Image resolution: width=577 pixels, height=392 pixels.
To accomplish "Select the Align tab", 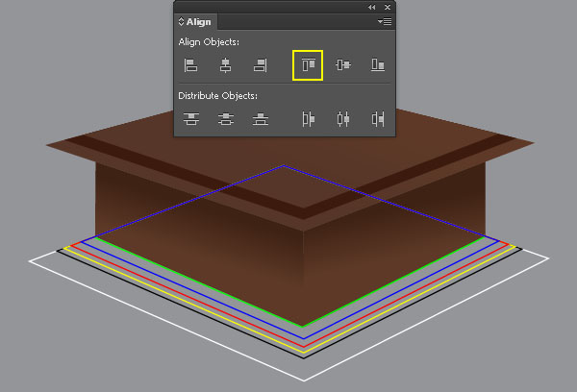I will click(x=198, y=22).
